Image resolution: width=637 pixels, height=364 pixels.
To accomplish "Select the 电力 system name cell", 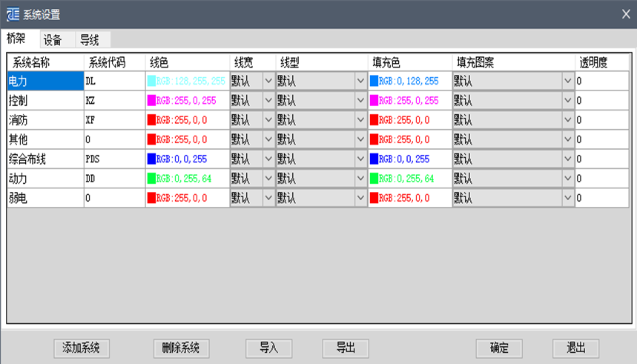I will (x=45, y=81).
